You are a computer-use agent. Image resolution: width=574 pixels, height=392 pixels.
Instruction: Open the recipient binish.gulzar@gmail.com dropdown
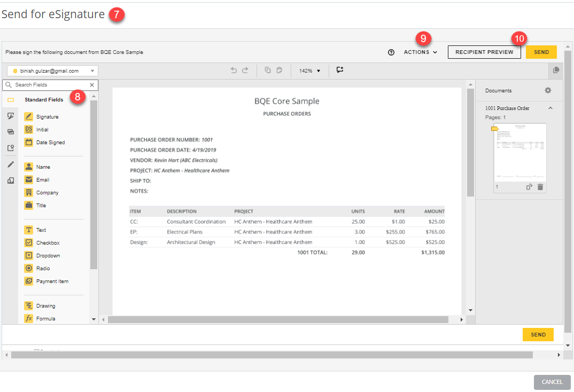point(53,71)
